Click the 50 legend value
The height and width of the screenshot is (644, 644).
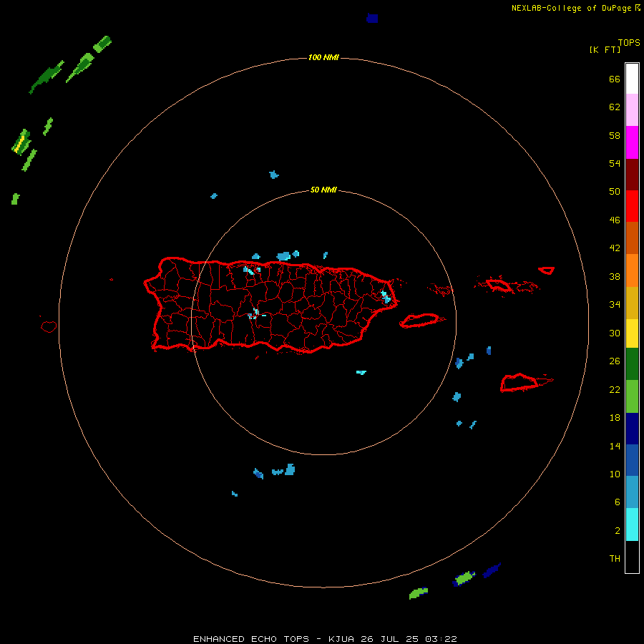tap(615, 192)
